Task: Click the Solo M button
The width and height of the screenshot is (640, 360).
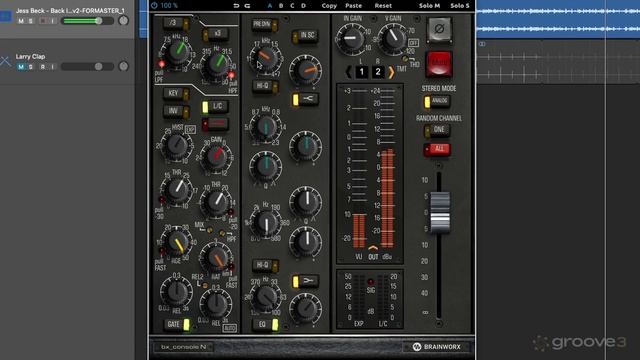Action: 429,6
